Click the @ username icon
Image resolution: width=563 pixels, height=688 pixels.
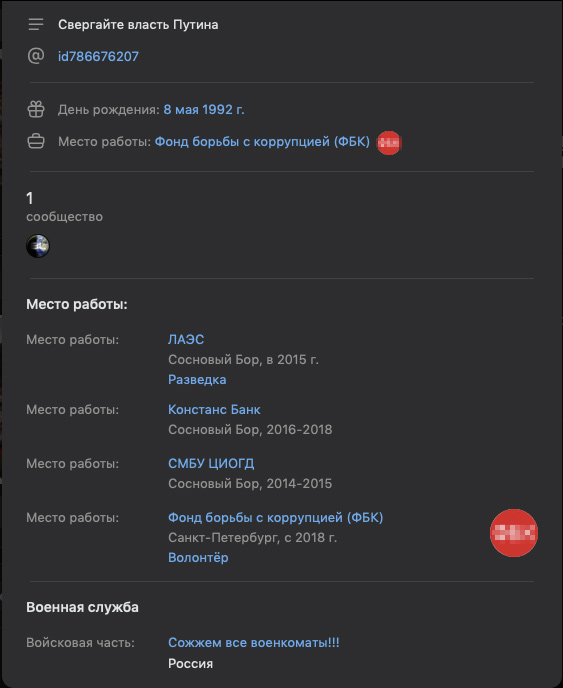pos(36,56)
